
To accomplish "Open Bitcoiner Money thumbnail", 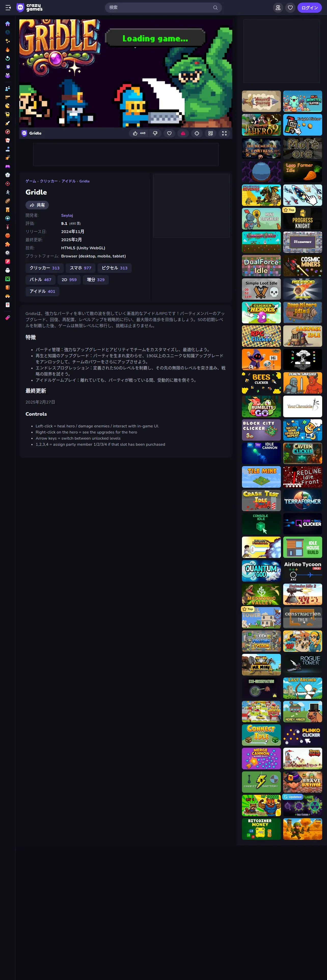I will (262, 829).
